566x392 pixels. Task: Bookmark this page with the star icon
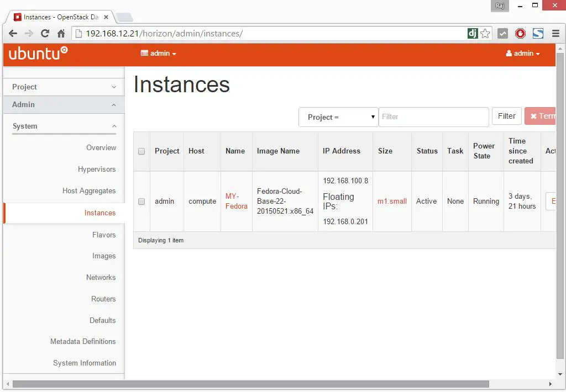coord(485,34)
